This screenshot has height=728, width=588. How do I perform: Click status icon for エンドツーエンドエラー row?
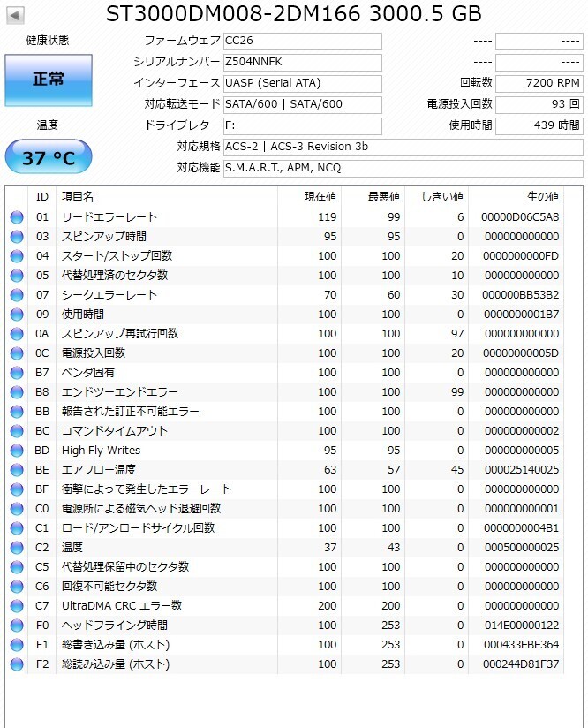[17, 392]
